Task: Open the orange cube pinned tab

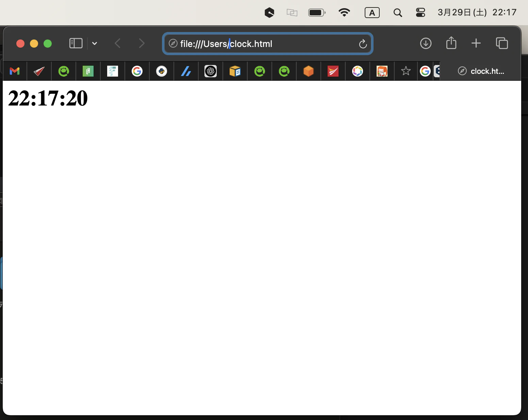Action: click(309, 71)
